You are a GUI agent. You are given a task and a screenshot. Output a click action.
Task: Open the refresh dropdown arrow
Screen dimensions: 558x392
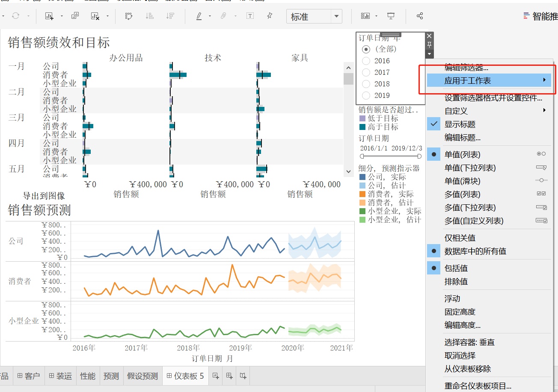click(x=28, y=16)
